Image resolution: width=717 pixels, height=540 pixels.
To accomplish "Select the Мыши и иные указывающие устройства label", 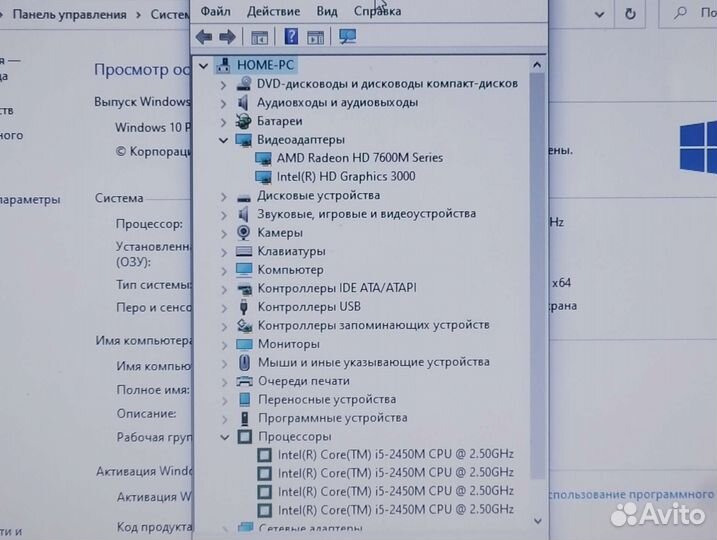I will [x=374, y=362].
